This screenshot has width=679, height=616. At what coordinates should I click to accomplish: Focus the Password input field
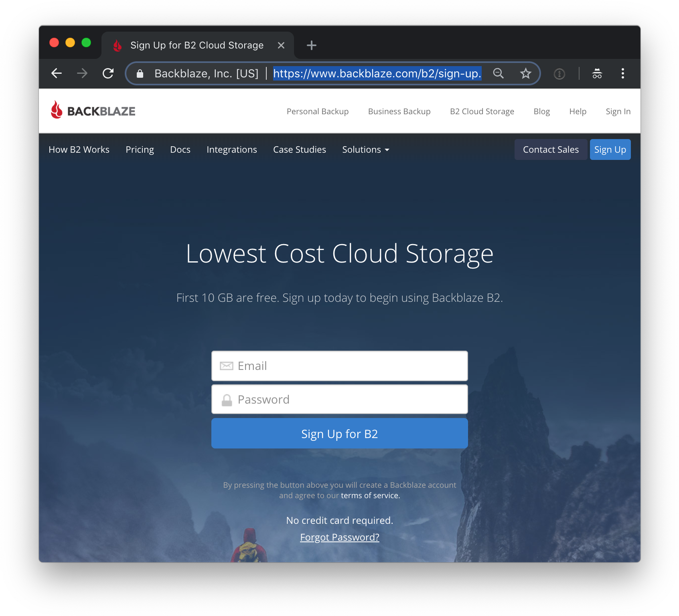[x=339, y=400]
